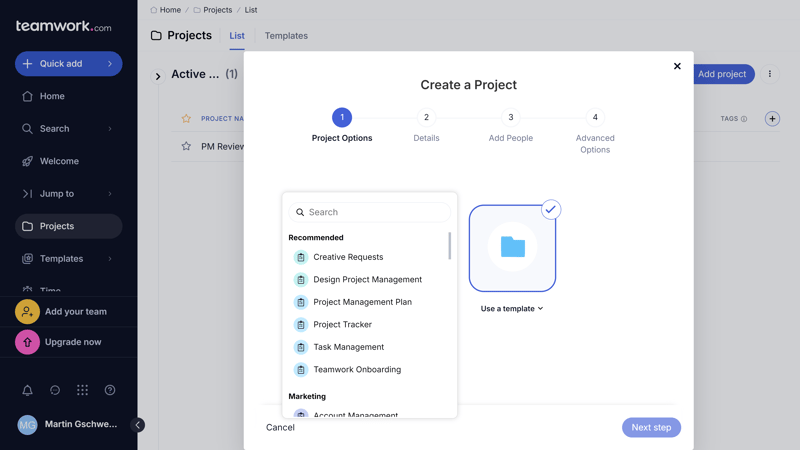The image size is (800, 450).
Task: Click the MG user avatar
Action: pos(28,424)
